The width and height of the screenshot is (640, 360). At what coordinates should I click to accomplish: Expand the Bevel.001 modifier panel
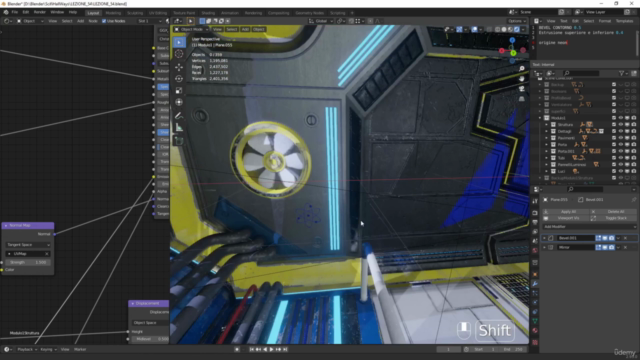(x=544, y=238)
